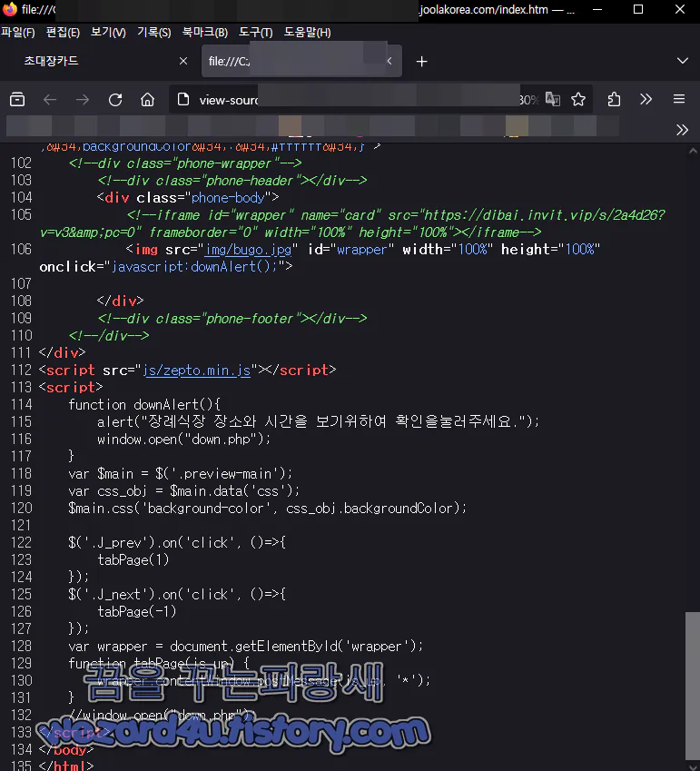Show more toolbar tools overflow chevron
The image size is (700, 771).
(x=646, y=99)
